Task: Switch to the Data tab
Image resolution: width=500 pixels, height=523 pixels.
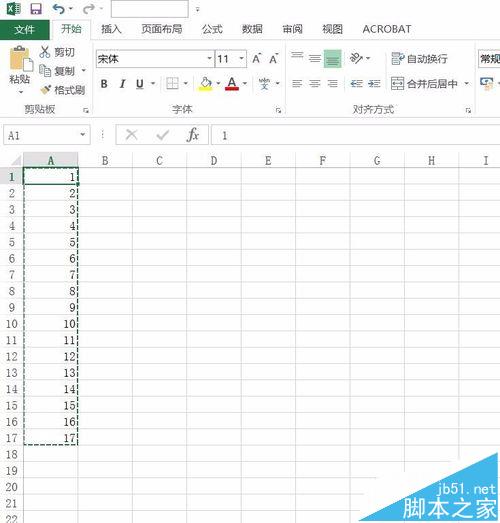Action: [x=252, y=29]
